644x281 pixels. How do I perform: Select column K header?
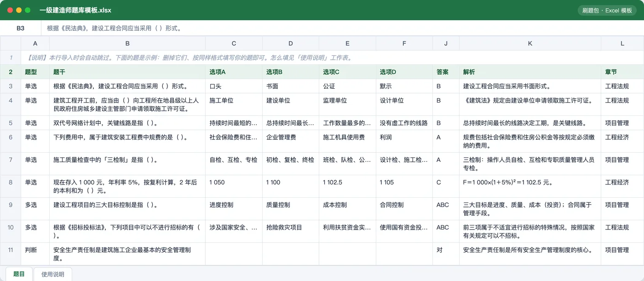click(530, 44)
